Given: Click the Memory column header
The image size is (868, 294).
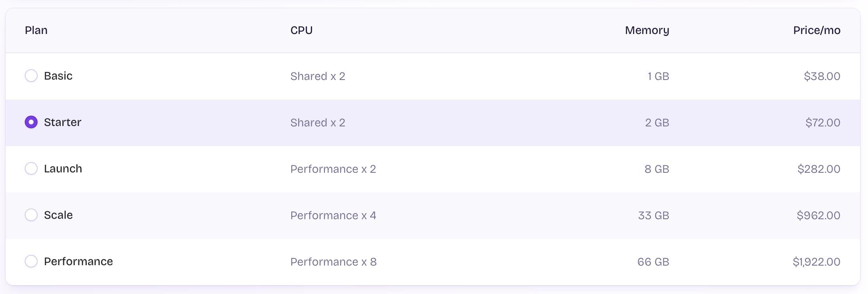Looking at the screenshot, I should coord(647,30).
